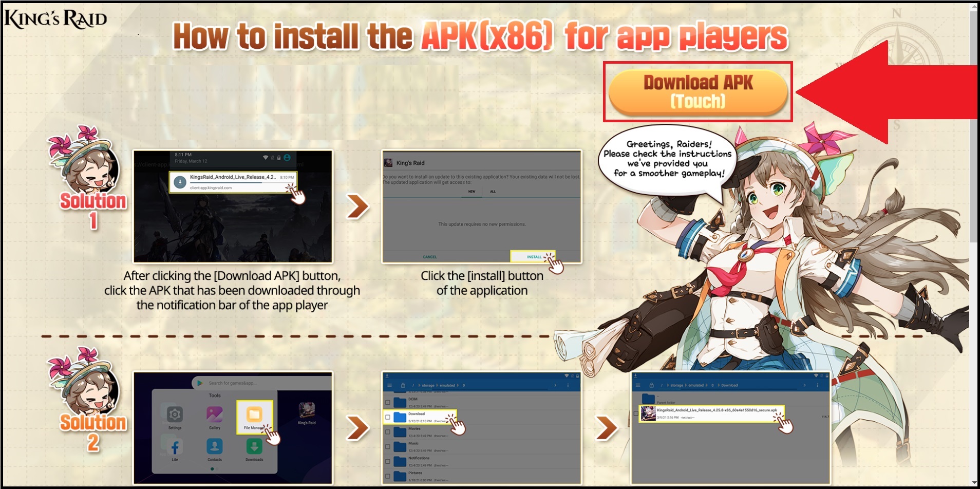Open three-dot menu in the Download folder view
980x489 pixels.
pyautogui.click(x=817, y=385)
